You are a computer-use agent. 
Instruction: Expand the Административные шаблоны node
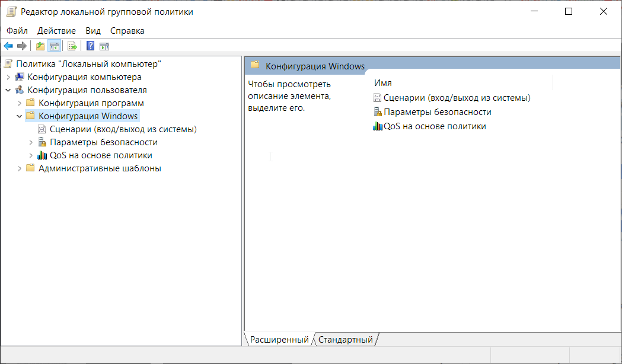pyautogui.click(x=20, y=168)
